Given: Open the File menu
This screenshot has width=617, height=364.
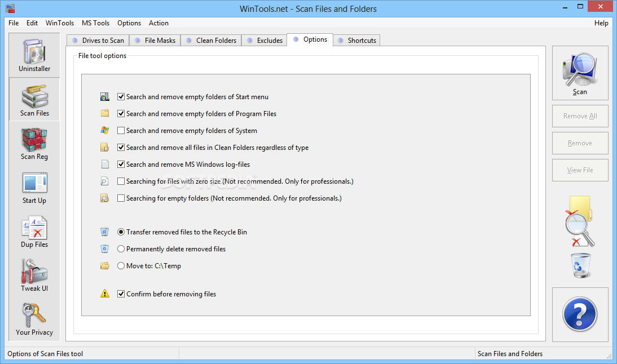Looking at the screenshot, I should (14, 23).
